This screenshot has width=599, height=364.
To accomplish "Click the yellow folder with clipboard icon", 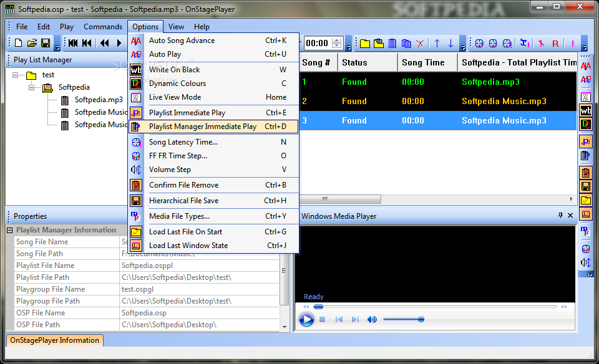I will point(379,44).
